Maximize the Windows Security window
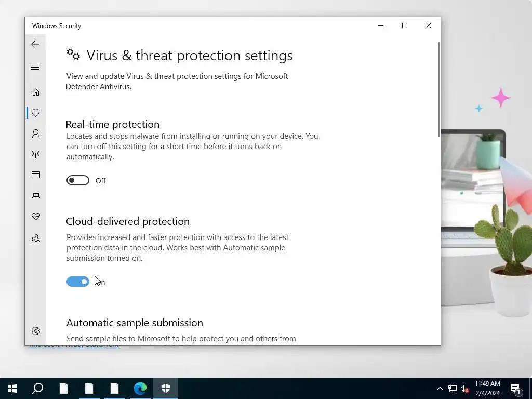Screen dimensions: 532x399 coord(404,25)
